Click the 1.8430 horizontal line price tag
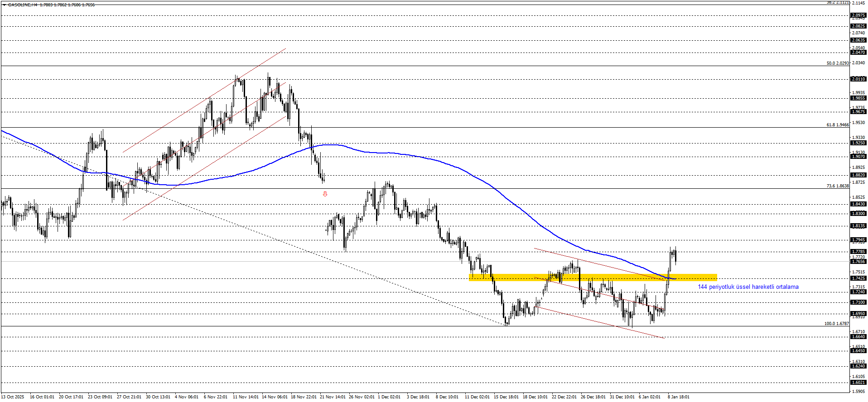 point(858,204)
